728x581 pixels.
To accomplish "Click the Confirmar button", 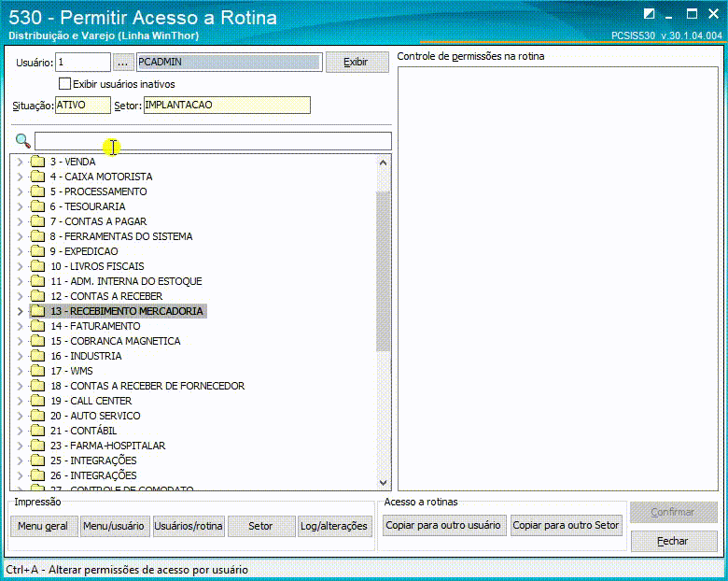I will pos(674,512).
